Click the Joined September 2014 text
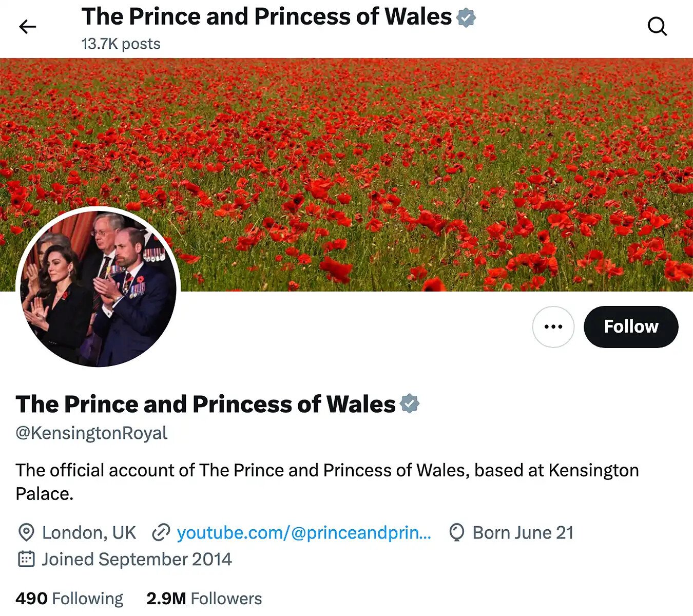This screenshot has height=616, width=693. [x=137, y=559]
